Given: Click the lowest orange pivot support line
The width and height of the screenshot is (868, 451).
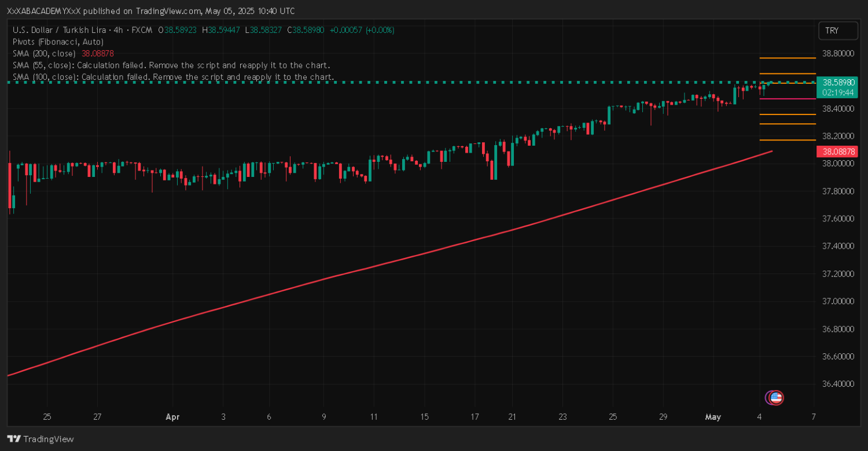Looking at the screenshot, I should (x=787, y=140).
